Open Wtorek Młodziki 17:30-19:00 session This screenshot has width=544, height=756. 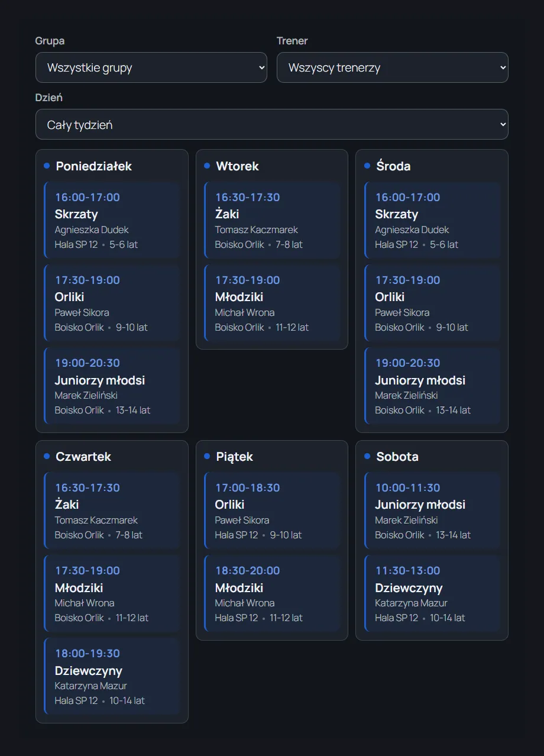[x=272, y=303]
